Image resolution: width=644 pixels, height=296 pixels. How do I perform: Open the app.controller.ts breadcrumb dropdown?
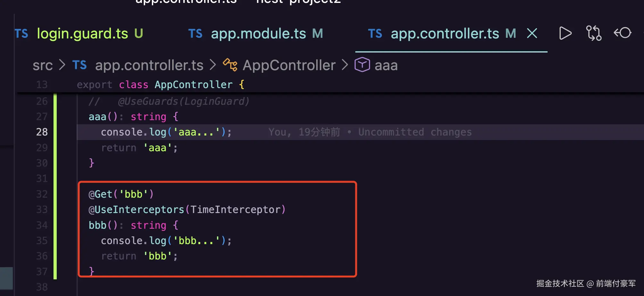pyautogui.click(x=149, y=65)
